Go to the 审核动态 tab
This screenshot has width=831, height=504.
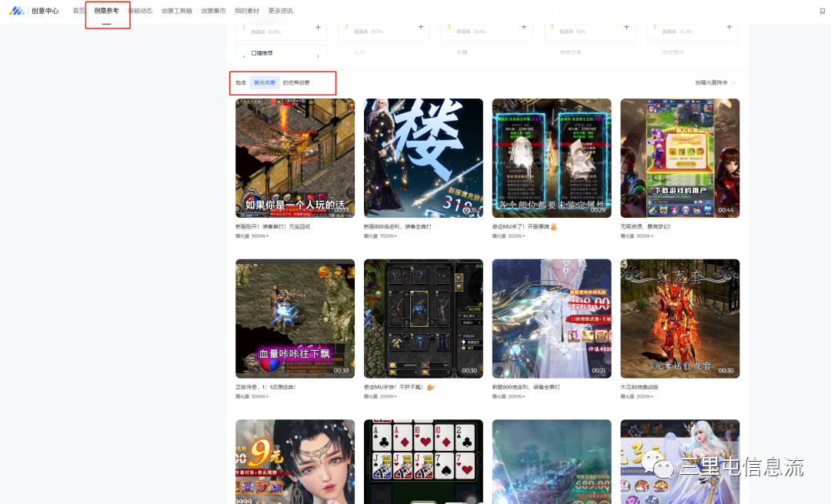pos(140,11)
